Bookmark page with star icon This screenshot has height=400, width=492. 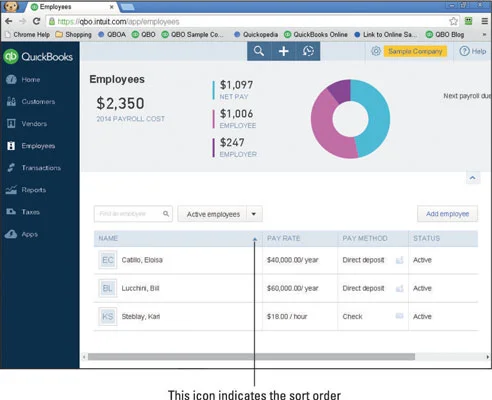pos(453,21)
